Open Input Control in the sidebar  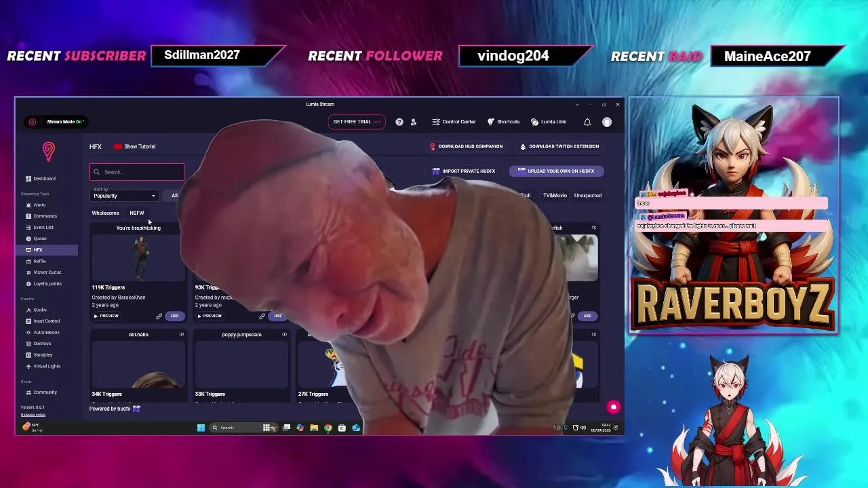tap(43, 321)
